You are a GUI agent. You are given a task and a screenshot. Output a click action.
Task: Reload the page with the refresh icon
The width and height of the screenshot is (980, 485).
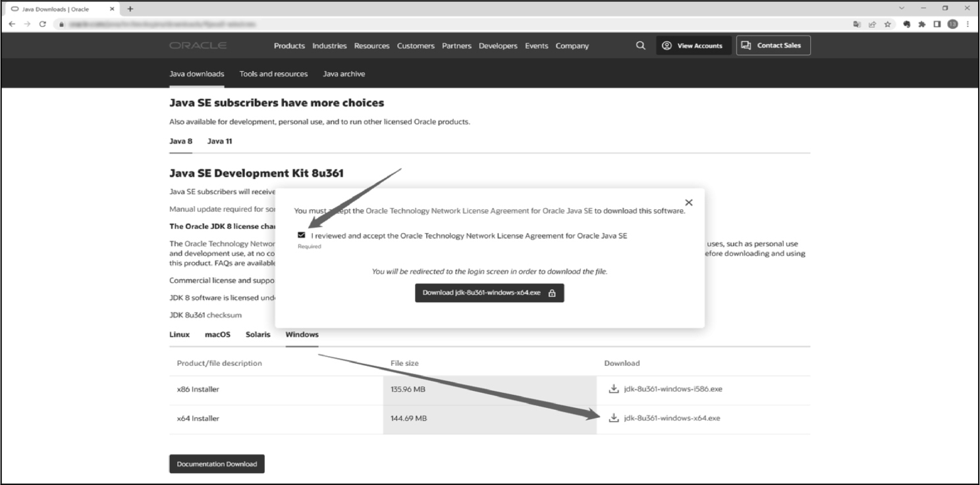coord(43,24)
